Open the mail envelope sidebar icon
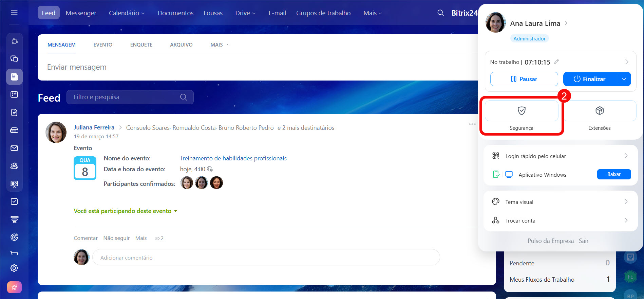644x299 pixels. pyautogui.click(x=14, y=148)
